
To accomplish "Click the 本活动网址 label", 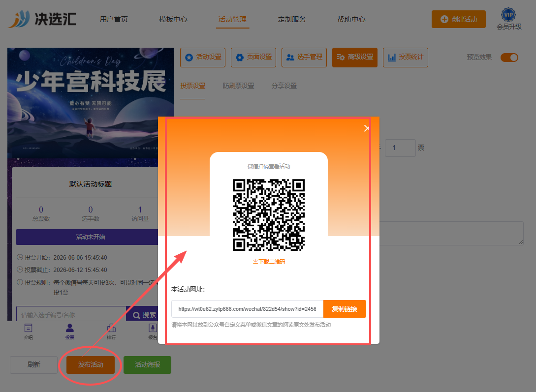I will [188, 289].
